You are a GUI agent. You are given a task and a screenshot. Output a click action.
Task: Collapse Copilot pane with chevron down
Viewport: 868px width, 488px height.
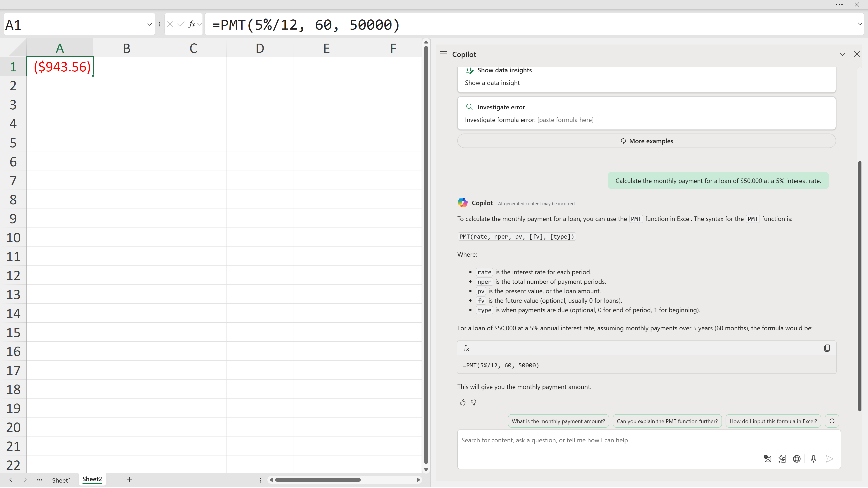[x=842, y=54]
